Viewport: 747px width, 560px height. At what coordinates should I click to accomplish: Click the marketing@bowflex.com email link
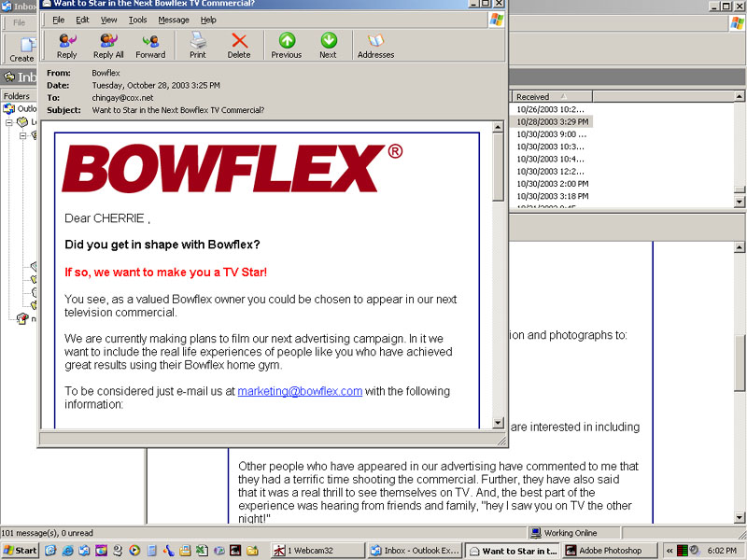click(300, 391)
